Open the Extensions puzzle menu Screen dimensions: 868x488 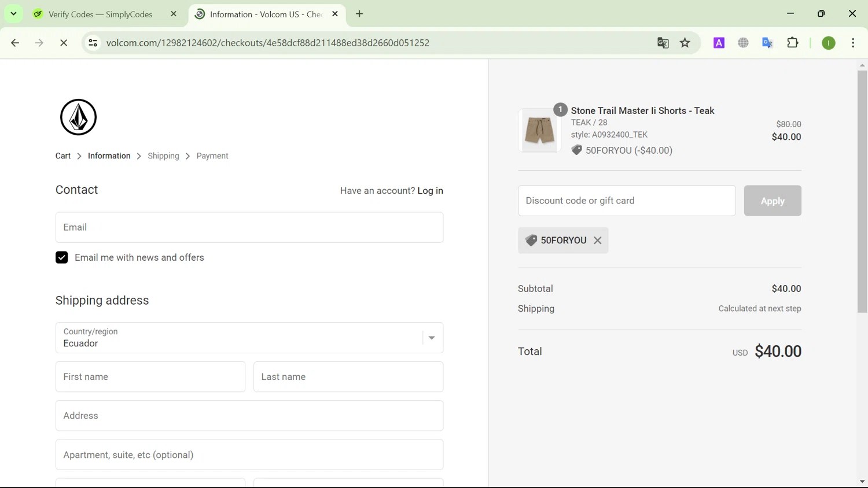pyautogui.click(x=793, y=43)
